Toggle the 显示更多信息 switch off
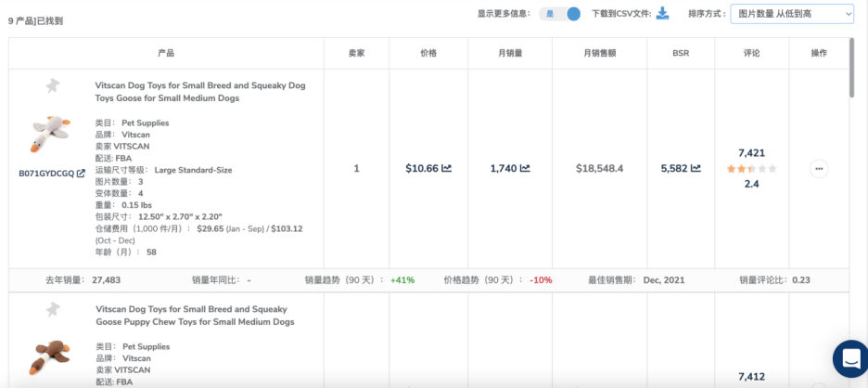Image resolution: width=868 pixels, height=388 pixels. pos(562,14)
